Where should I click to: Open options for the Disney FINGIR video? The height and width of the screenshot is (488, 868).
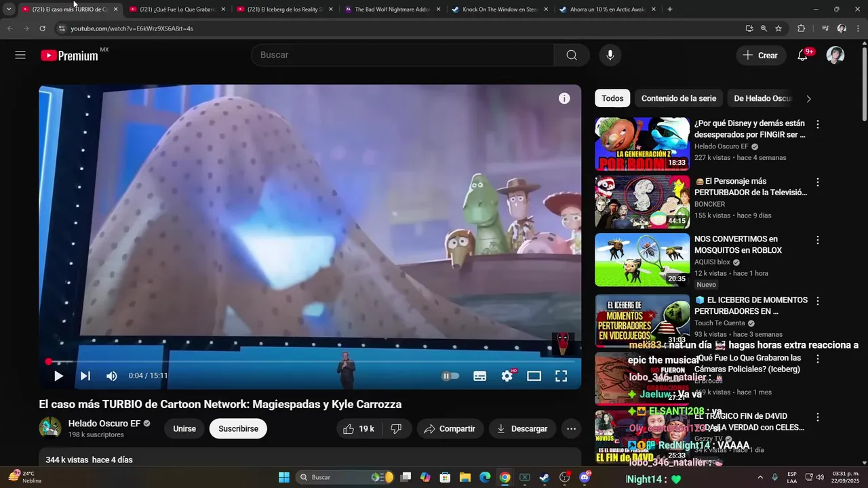(x=818, y=124)
